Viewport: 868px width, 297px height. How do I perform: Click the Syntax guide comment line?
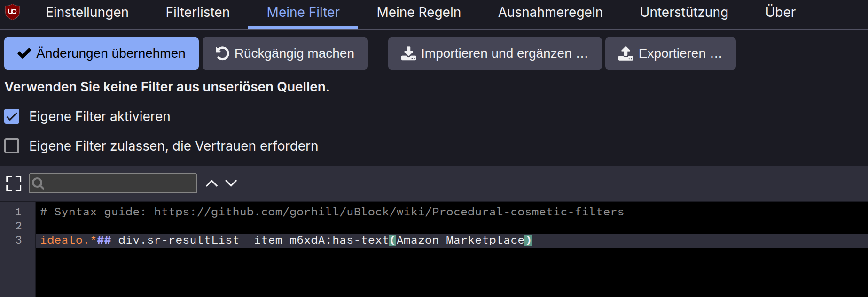(x=332, y=212)
